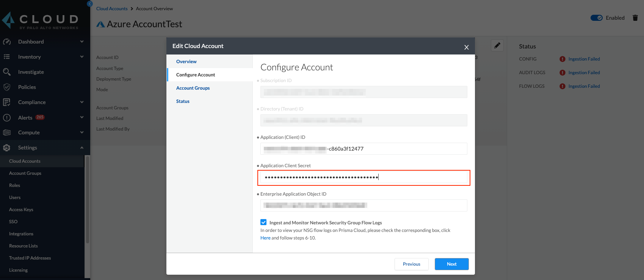Viewport: 644px width, 280px height.
Task: Expand the Dashboard menu chevron
Action: coord(82,42)
